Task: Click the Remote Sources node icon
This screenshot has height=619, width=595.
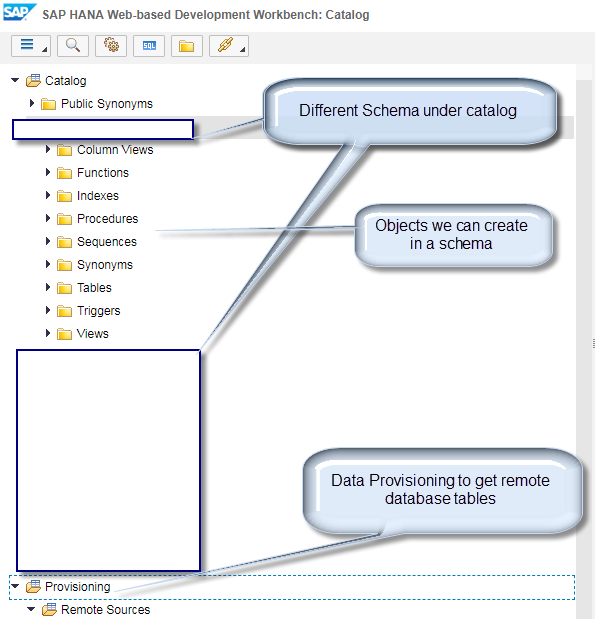Action: 49,610
